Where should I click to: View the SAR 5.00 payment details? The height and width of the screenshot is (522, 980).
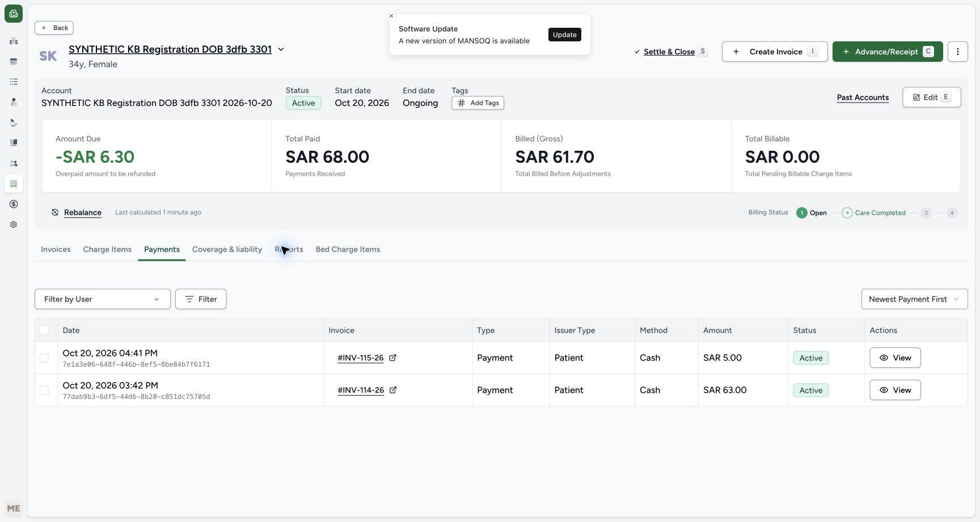[x=895, y=358]
